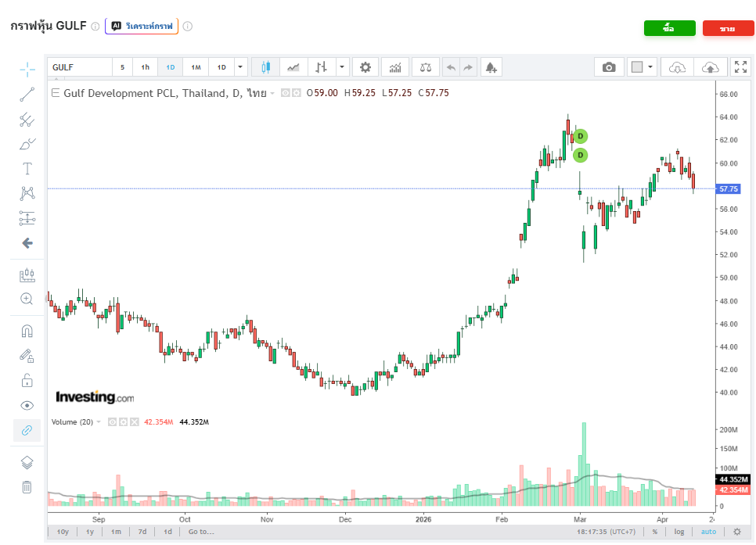Expand the Gulf Development legend dropdown

tap(272, 94)
